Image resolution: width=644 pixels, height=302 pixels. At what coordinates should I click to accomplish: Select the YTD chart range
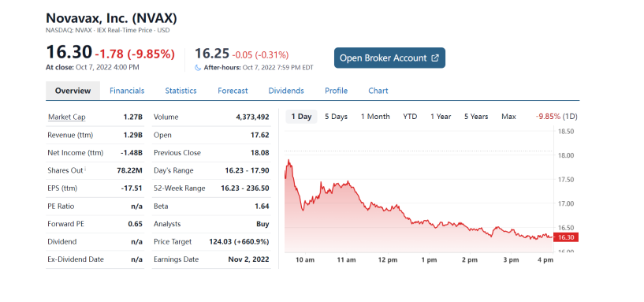pos(410,117)
